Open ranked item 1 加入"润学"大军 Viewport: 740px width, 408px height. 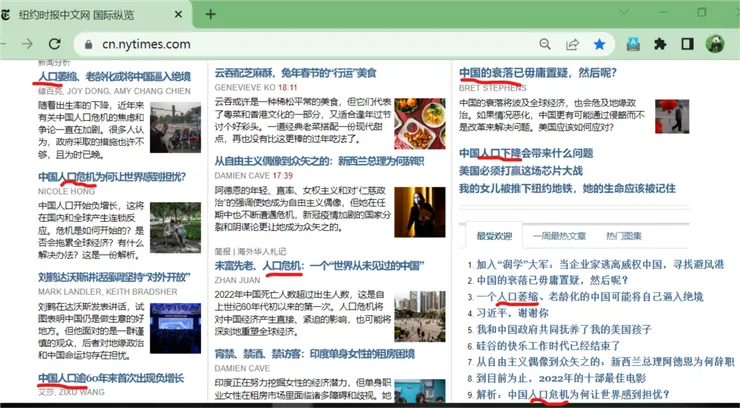tap(600, 265)
